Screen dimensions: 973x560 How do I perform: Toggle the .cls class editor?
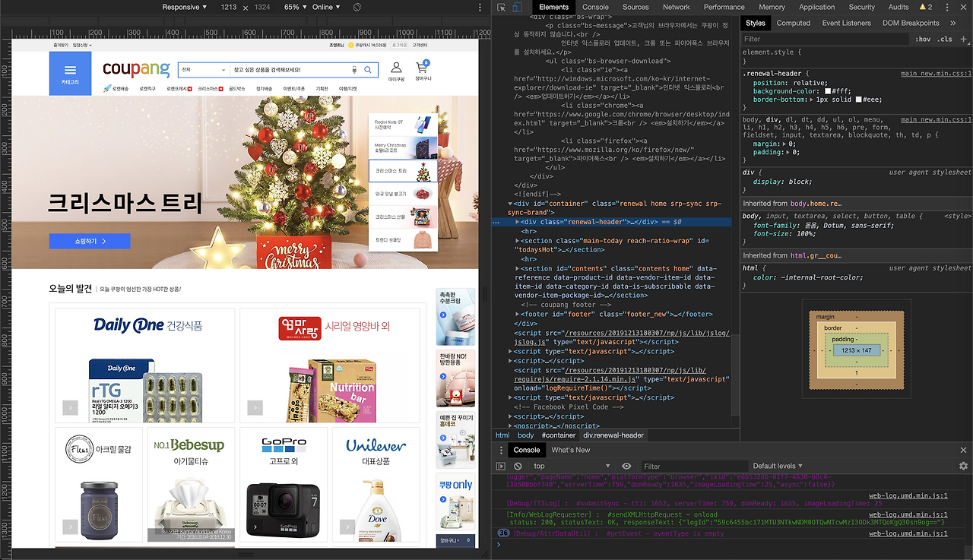click(945, 39)
